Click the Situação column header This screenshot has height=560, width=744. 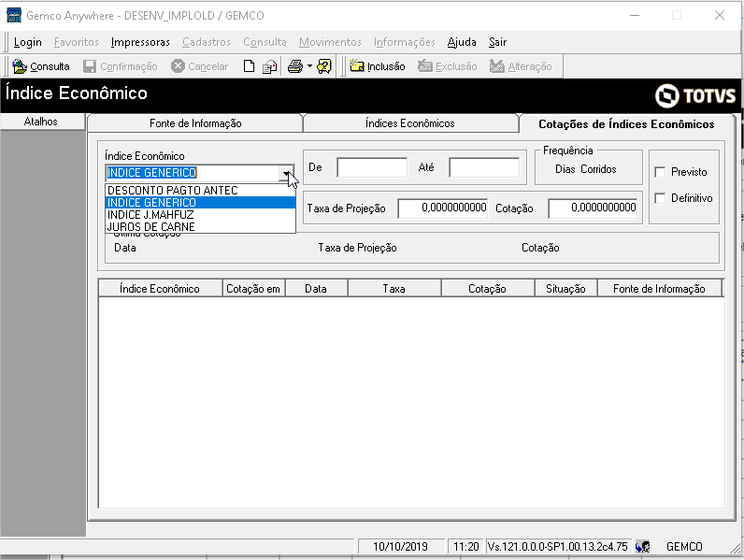[565, 289]
